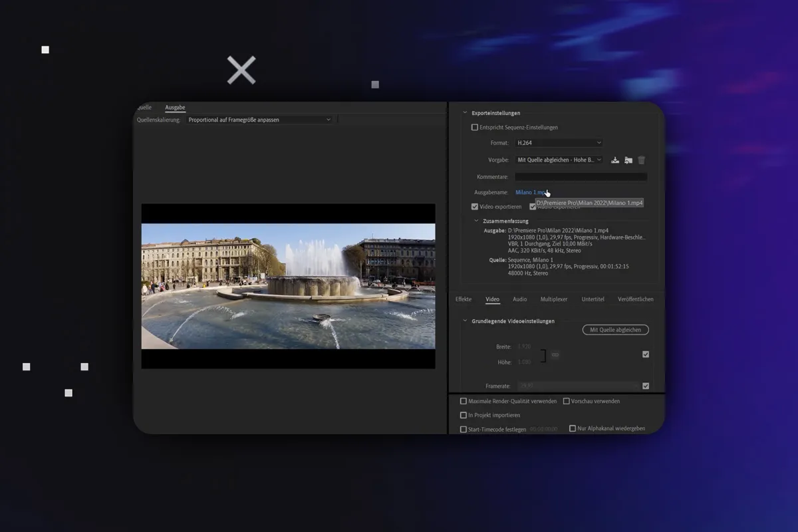Enable Start-Timecode festlegen checkbox

pyautogui.click(x=464, y=429)
